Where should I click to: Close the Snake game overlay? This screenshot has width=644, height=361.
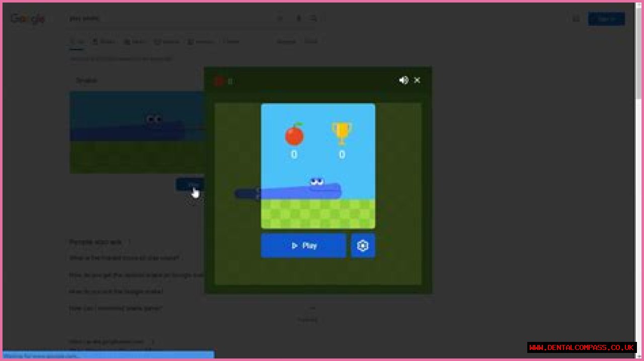point(417,80)
